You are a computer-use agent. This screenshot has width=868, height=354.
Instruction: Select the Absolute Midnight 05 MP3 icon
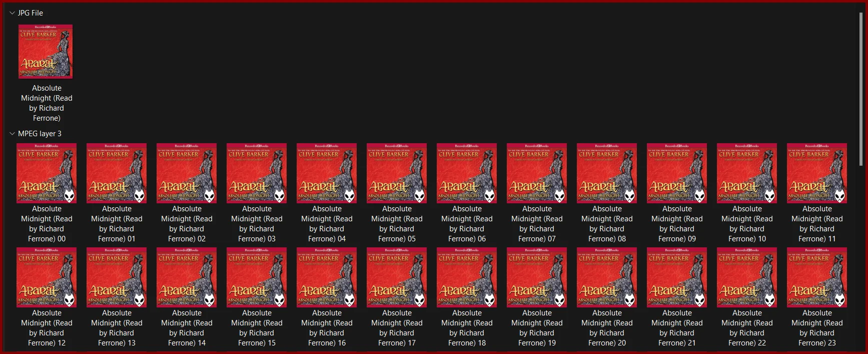pos(397,173)
